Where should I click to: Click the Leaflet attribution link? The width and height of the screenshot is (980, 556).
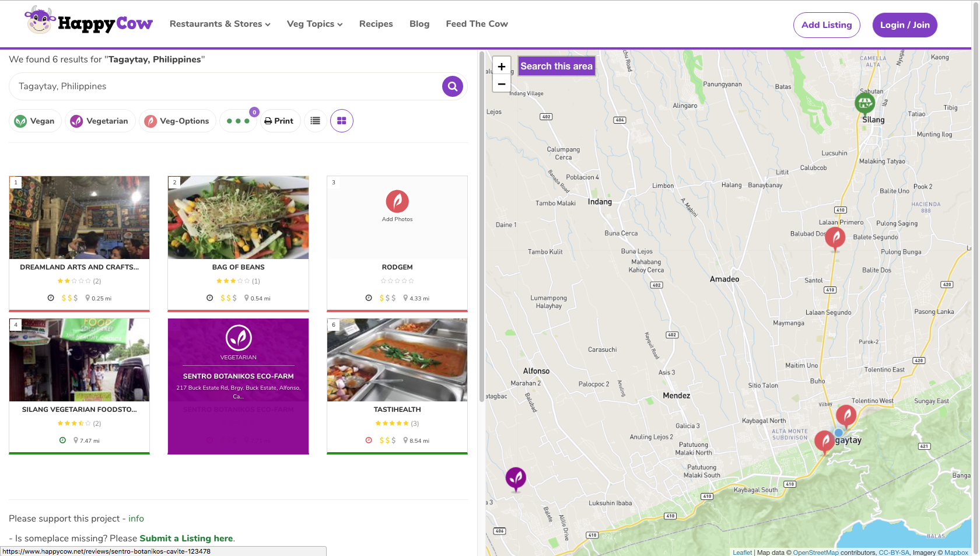pyautogui.click(x=742, y=552)
